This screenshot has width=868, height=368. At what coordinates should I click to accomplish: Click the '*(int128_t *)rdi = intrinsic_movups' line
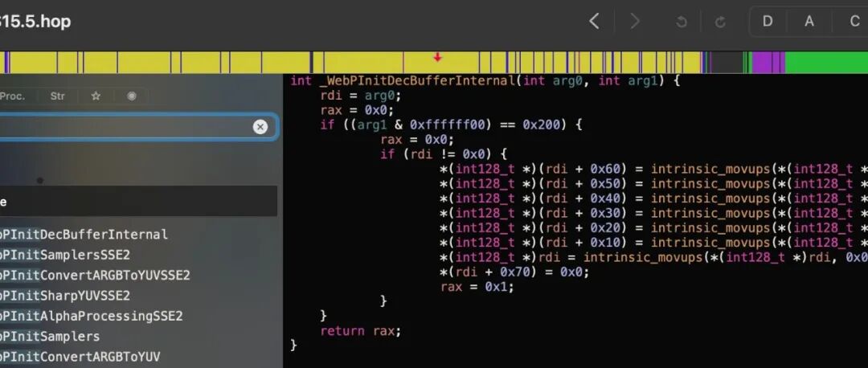pos(653,257)
